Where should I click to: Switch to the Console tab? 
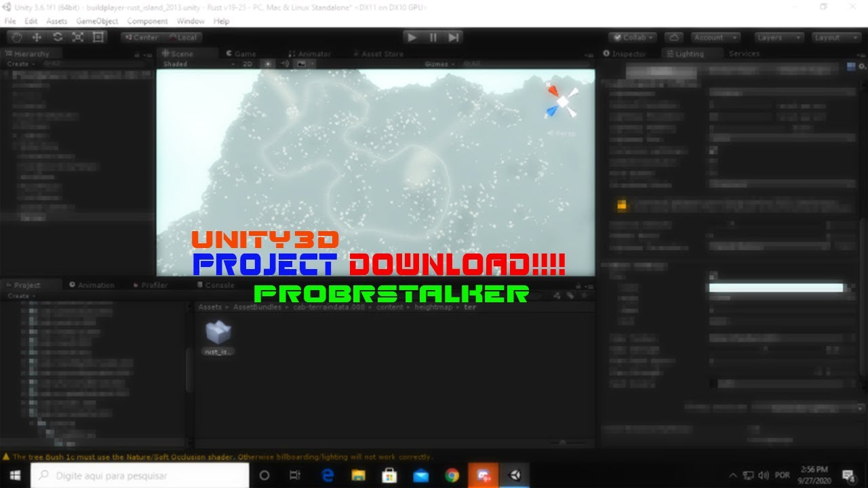(215, 285)
